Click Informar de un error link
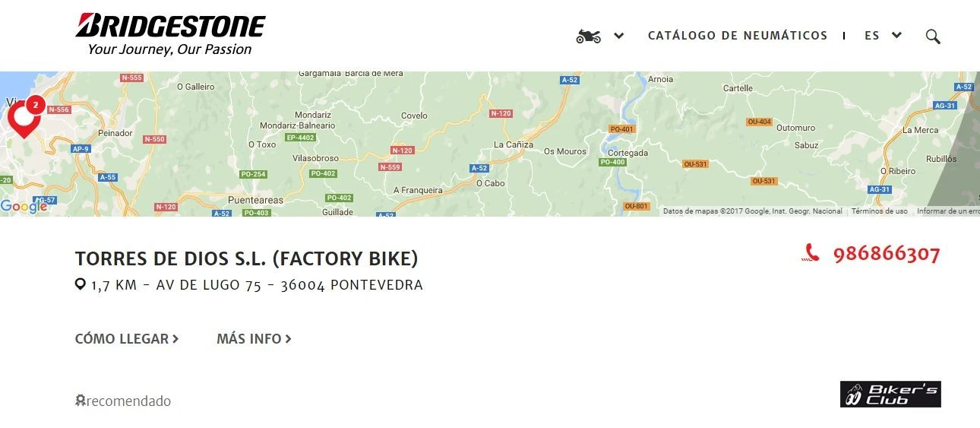This screenshot has width=980, height=428. tap(947, 211)
